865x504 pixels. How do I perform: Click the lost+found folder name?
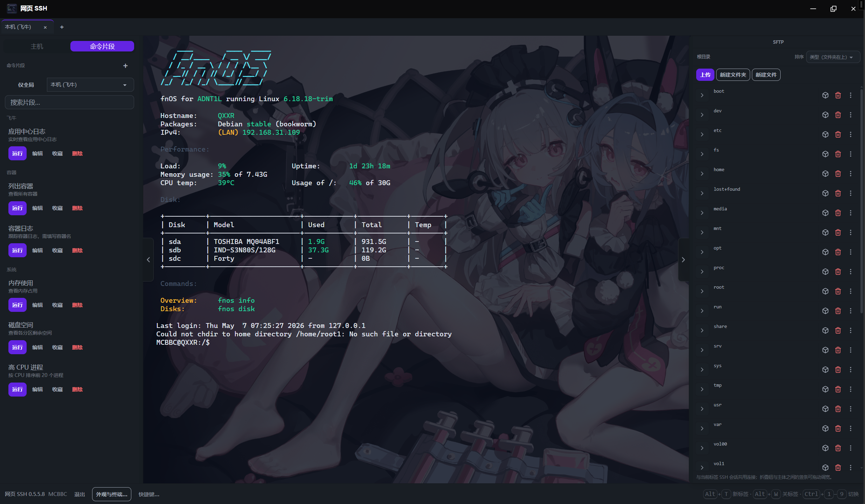tap(727, 189)
